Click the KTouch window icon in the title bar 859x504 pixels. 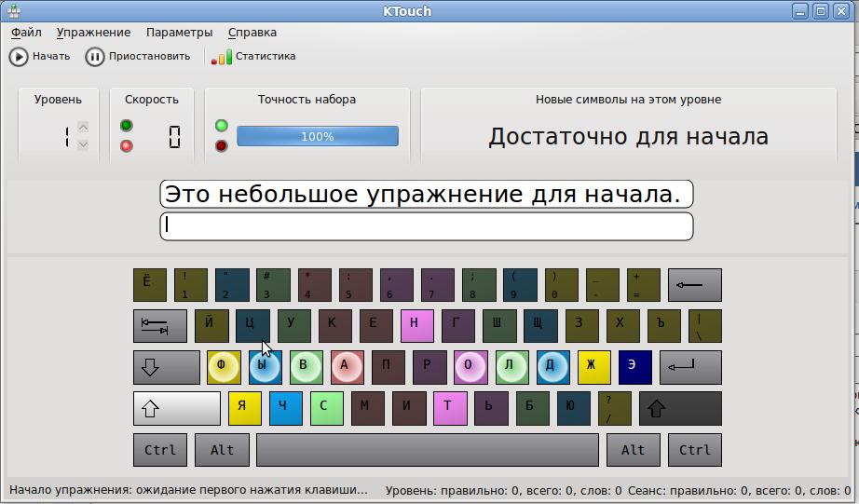point(14,11)
